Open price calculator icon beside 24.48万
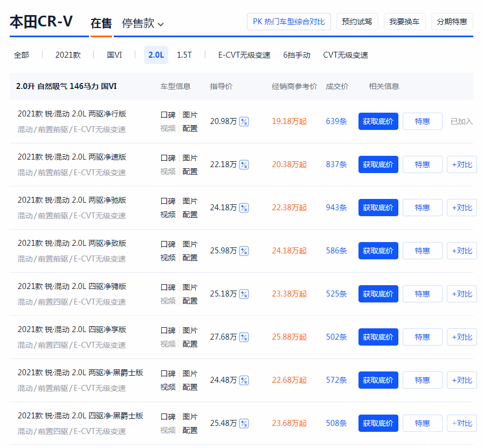The width and height of the screenshot is (483, 448). point(244,380)
